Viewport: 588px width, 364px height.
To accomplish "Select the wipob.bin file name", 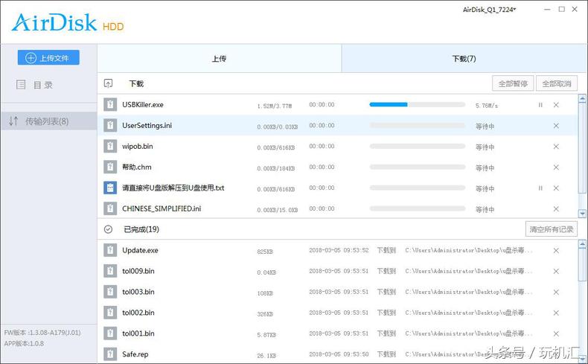I will coord(138,147).
